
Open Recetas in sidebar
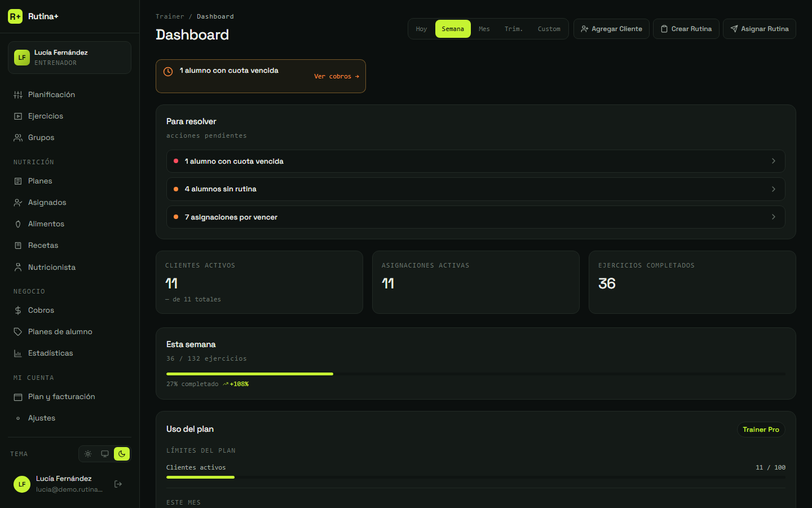click(x=69, y=246)
